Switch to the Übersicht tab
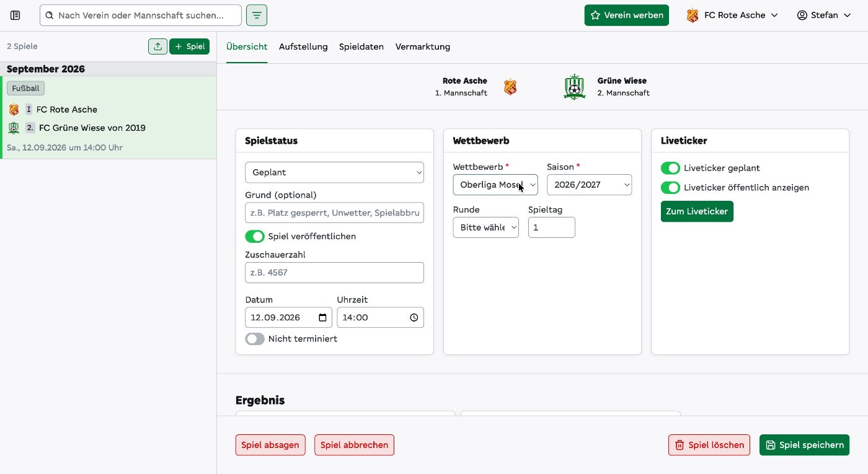This screenshot has height=474, width=868. [x=247, y=47]
